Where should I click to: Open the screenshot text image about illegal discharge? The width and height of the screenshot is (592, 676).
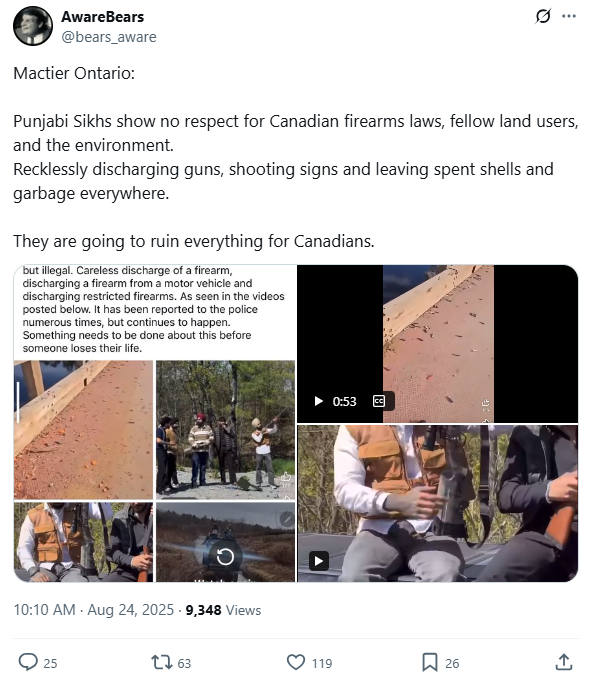click(155, 310)
